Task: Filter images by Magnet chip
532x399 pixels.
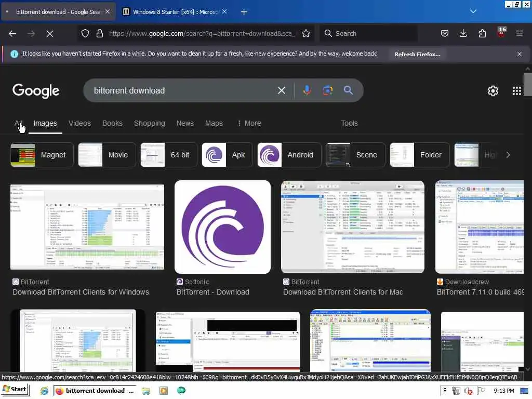Action: point(42,155)
